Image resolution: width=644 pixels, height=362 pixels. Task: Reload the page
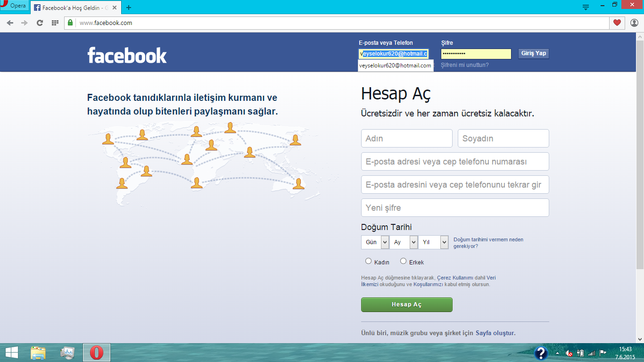(40, 23)
